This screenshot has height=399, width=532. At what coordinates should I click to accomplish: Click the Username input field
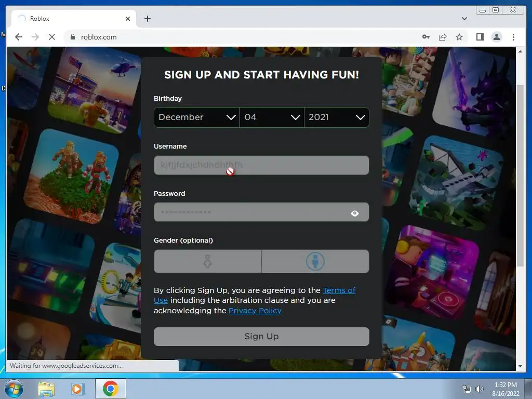[261, 165]
